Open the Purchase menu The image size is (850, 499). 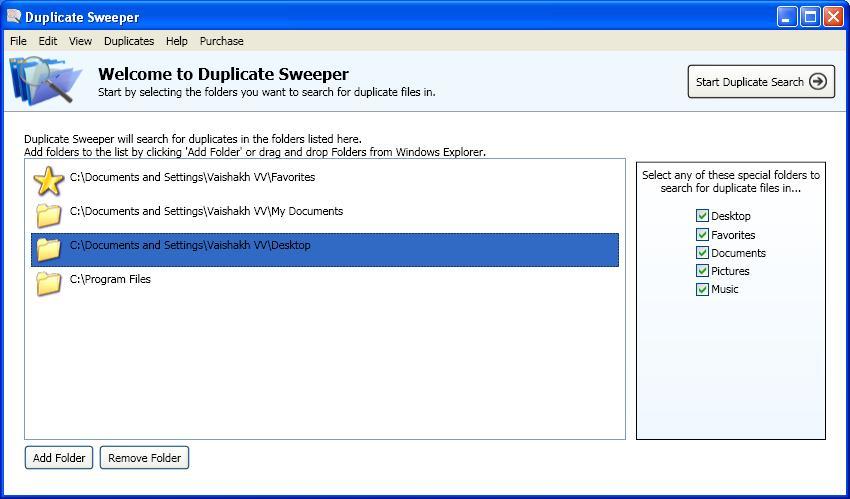point(222,41)
